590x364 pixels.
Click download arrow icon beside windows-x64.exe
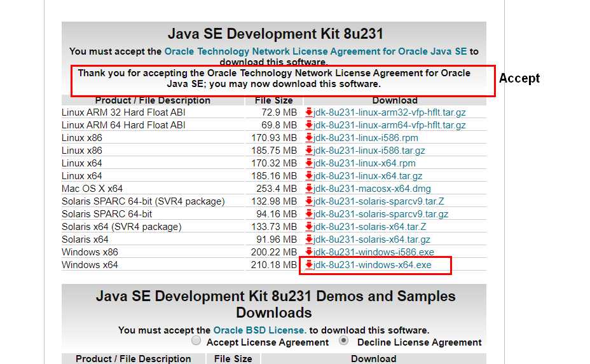(x=309, y=265)
